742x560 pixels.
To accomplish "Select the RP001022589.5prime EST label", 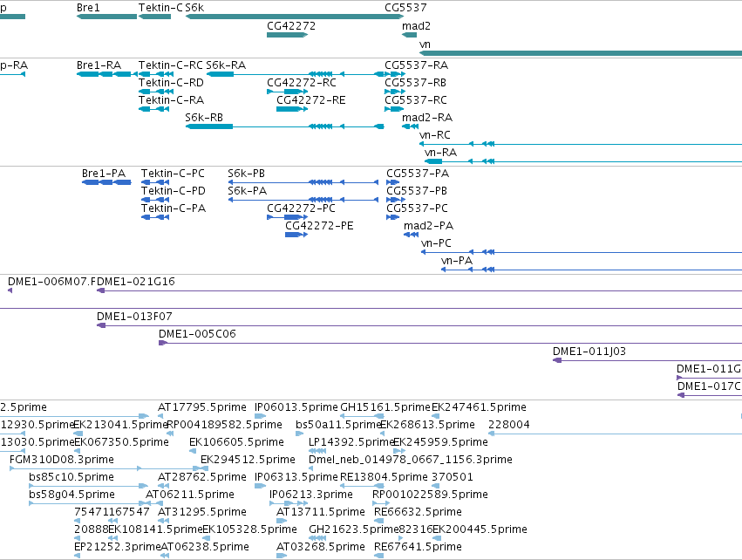I will [430, 495].
